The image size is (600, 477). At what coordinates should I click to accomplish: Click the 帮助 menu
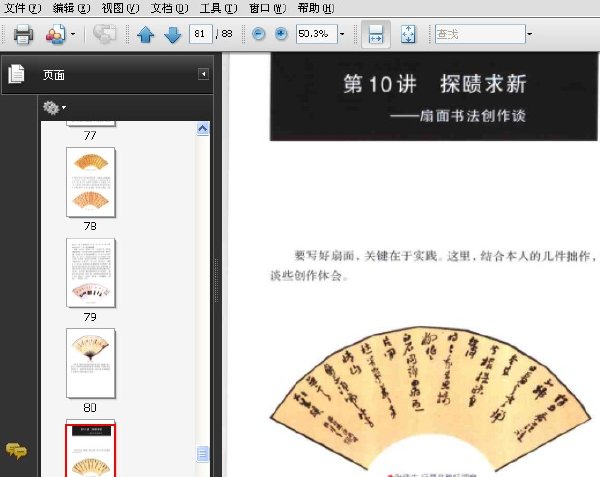316,8
